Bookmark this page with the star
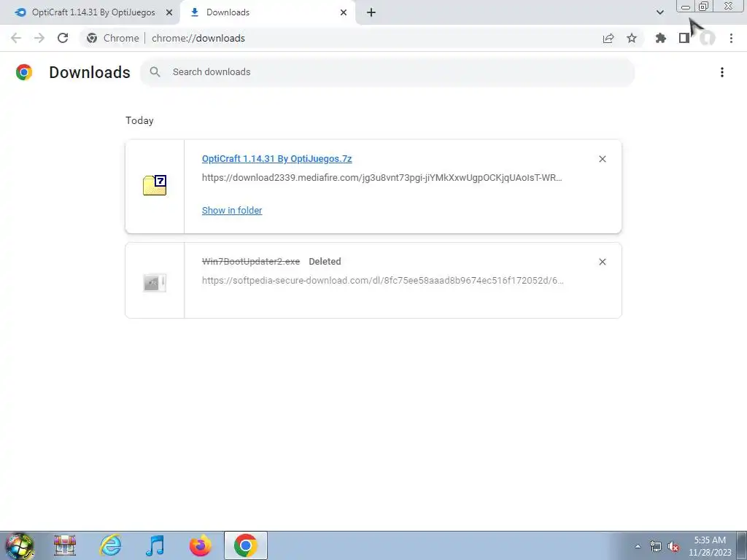 point(632,38)
